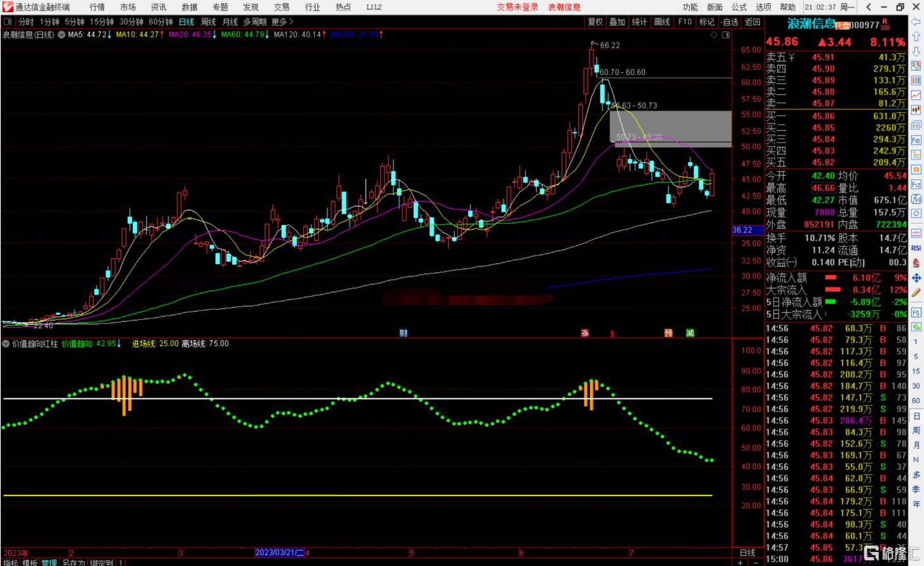This screenshot has width=924, height=566.
Task: Switch to the 60分钟 period
Action: [x=161, y=22]
